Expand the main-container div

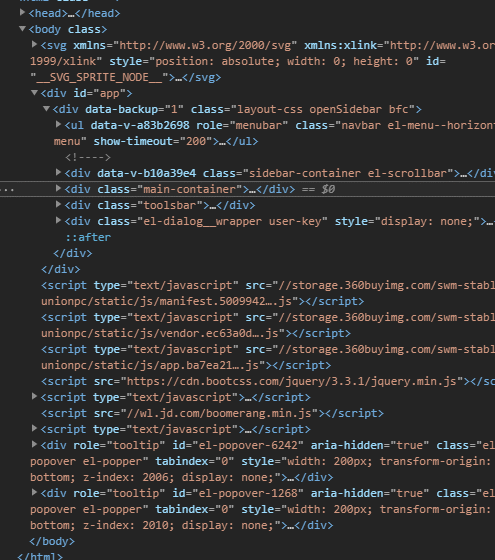tap(58, 189)
